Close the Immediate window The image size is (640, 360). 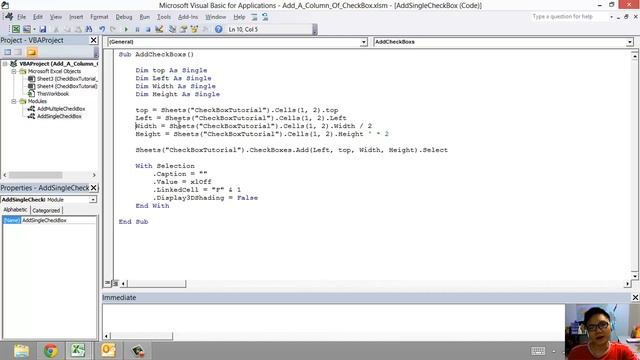coord(635,298)
